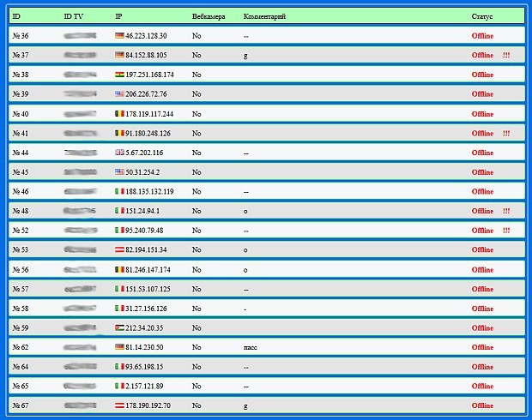
Task: Click IP address 178.119.117.244
Action: point(149,114)
